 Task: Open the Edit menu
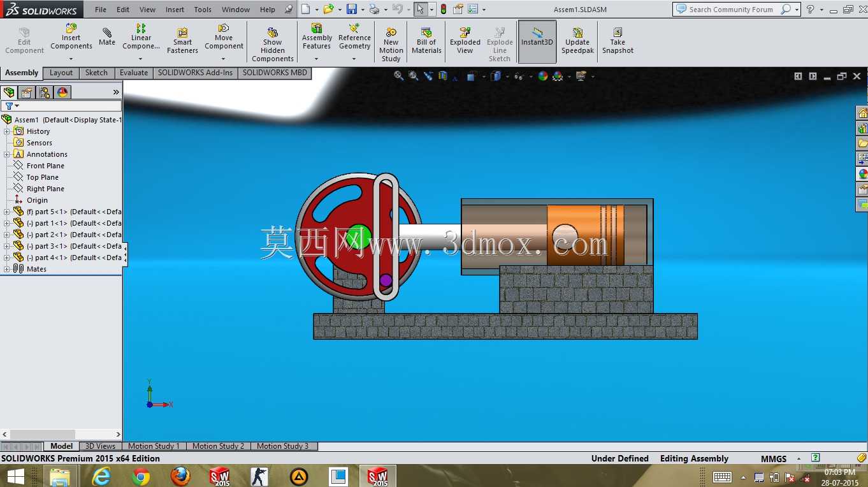click(x=123, y=10)
